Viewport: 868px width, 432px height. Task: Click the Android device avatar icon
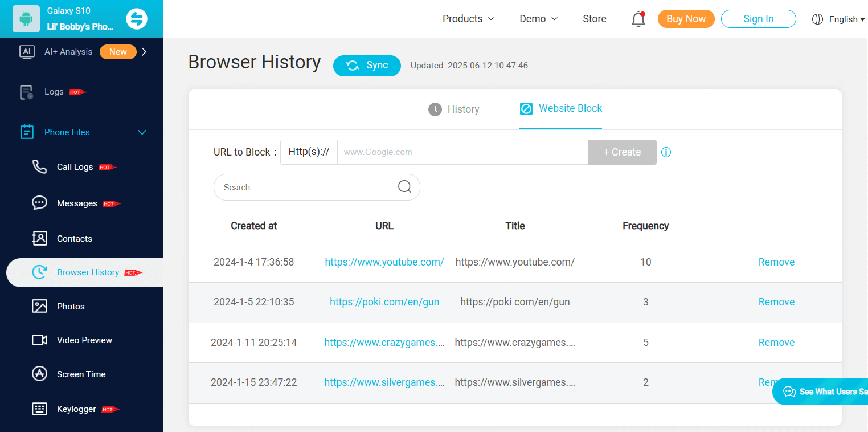(26, 19)
